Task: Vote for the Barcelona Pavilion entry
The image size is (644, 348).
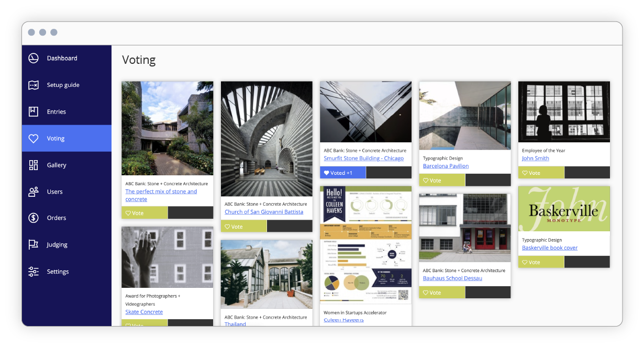Action: (442, 181)
